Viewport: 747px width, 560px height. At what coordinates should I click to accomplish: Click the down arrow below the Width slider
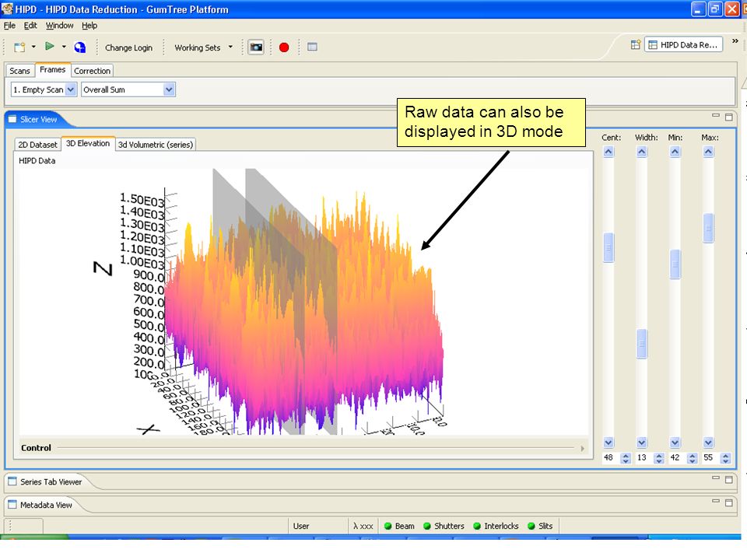pyautogui.click(x=642, y=443)
